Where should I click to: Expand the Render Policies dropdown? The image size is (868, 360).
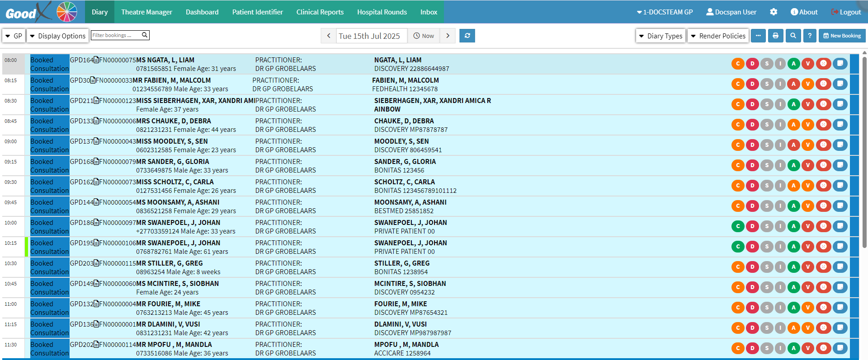(718, 36)
